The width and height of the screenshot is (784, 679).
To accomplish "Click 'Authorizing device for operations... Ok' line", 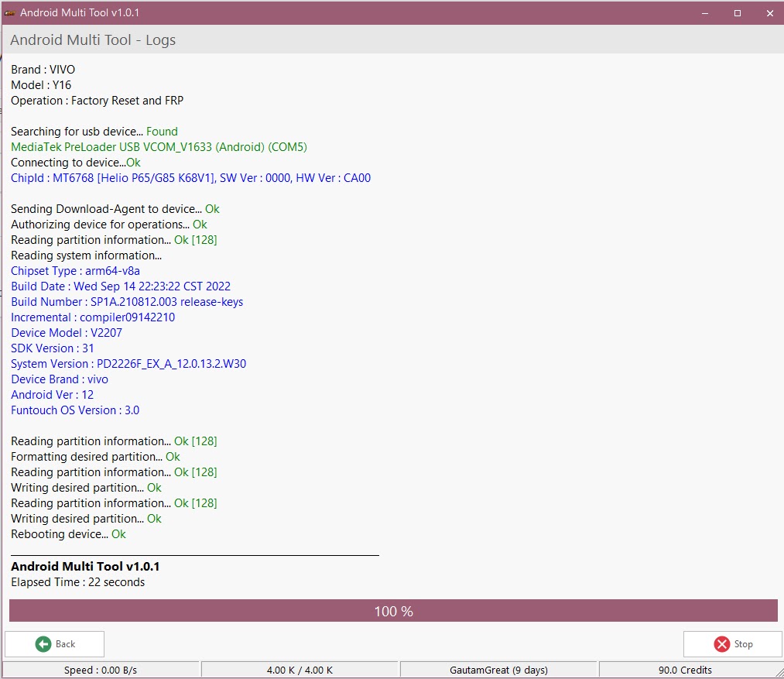I will pos(108,225).
